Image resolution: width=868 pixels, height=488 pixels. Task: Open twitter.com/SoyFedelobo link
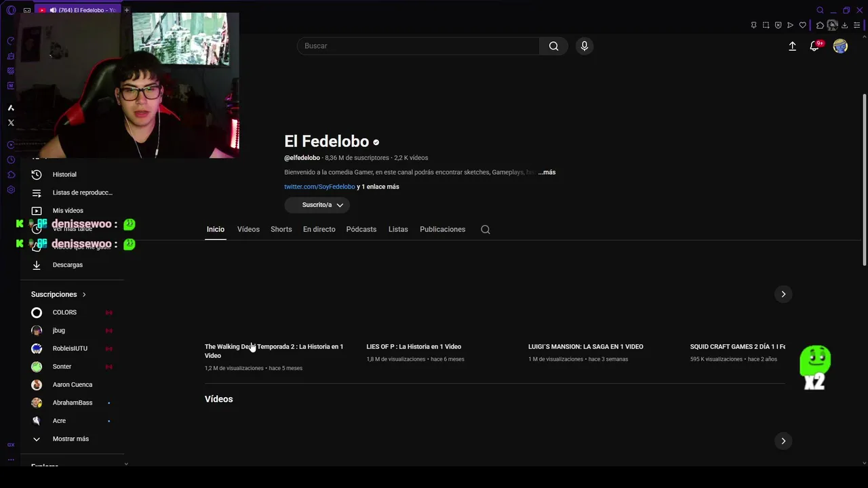(x=319, y=187)
